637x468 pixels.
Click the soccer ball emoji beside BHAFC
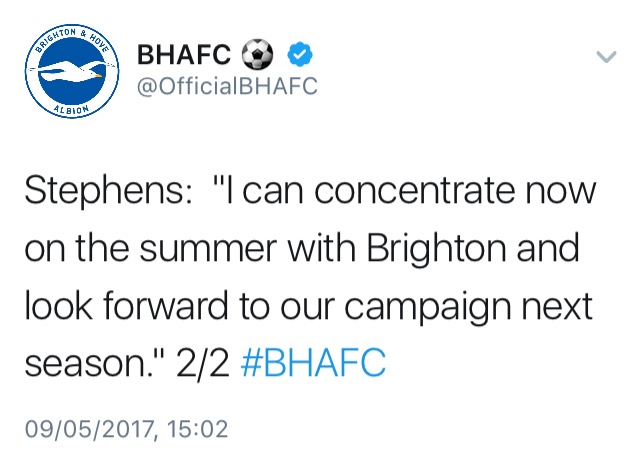[x=258, y=54]
